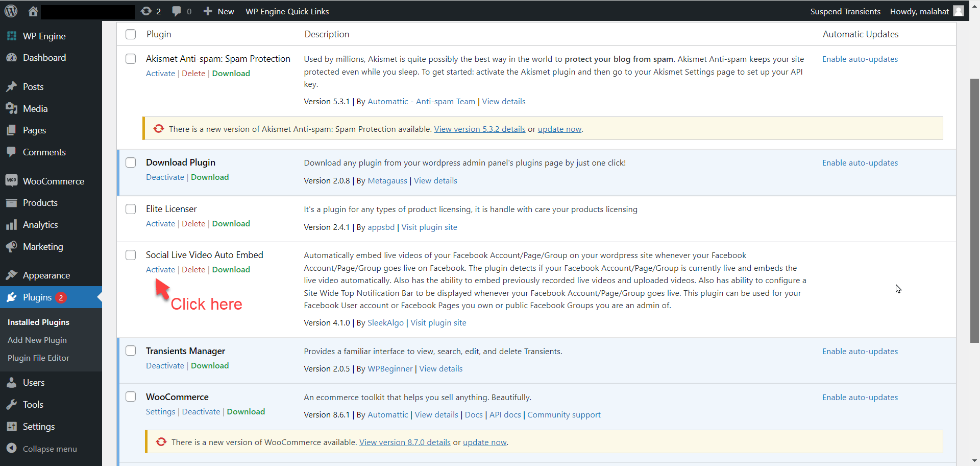Image resolution: width=980 pixels, height=466 pixels.
Task: Go to Add New Plugin submenu
Action: click(37, 340)
